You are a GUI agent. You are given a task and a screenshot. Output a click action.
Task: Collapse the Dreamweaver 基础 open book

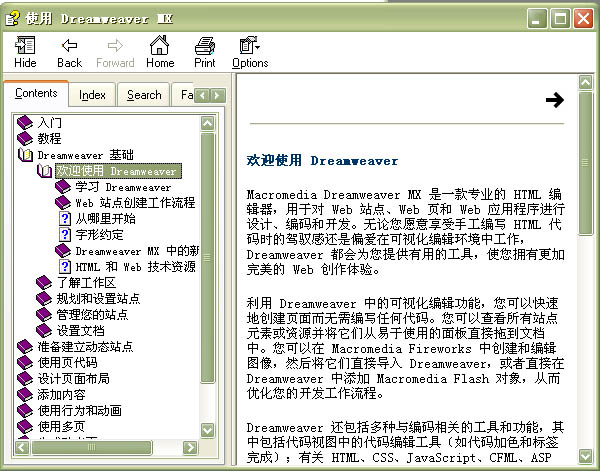(26, 155)
